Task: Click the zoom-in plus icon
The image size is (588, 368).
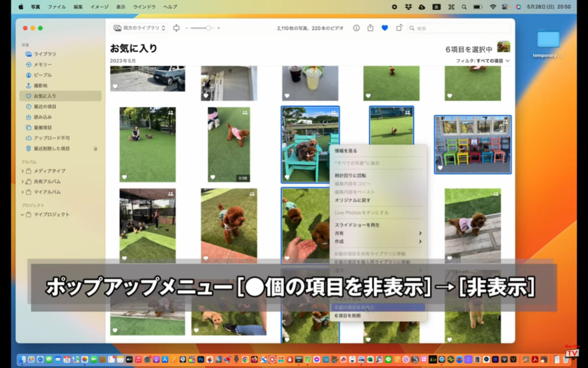Action: click(219, 28)
